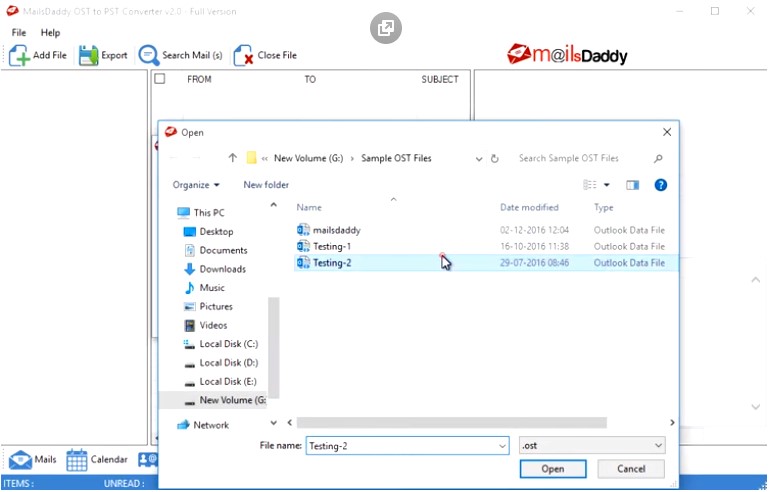769x492 pixels.
Task: Click the Up folder arrow in Open dialog
Action: 232,158
